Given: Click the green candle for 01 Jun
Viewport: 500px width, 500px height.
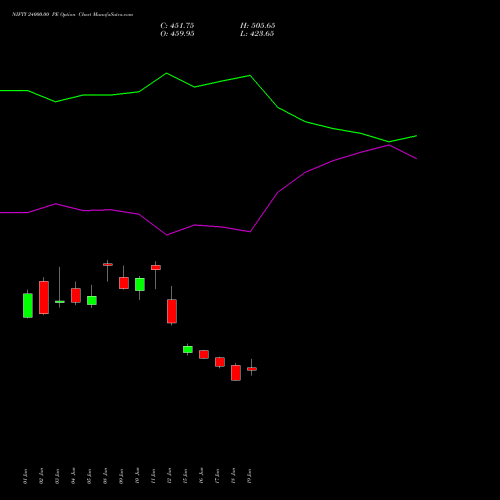Looking at the screenshot, I should (x=28, y=305).
